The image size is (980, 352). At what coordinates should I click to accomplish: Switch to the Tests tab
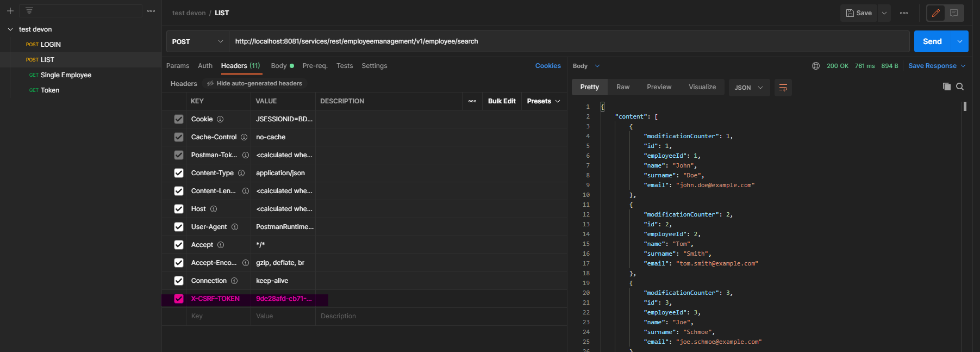[345, 66]
